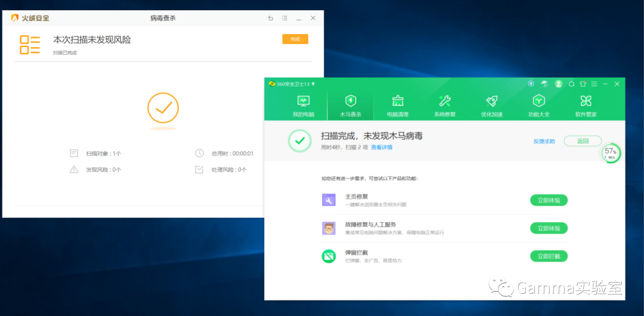Click the upgrade arrow next to 360安全卫士13
Screen dimensions: 644x316
coord(314,84)
